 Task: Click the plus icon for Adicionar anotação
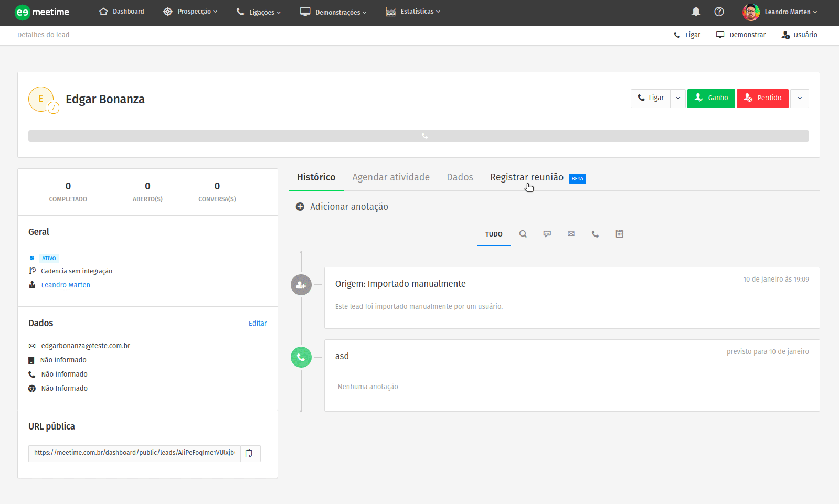[x=300, y=207]
